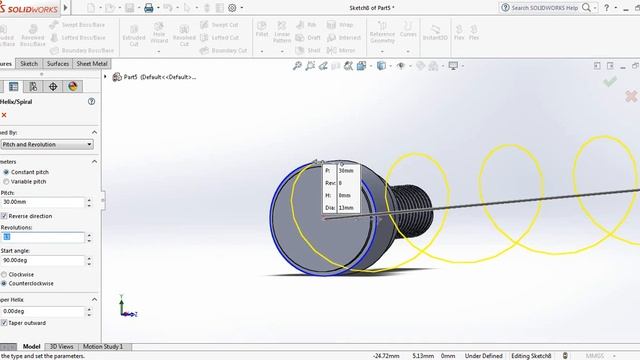The width and height of the screenshot is (640, 360).
Task: Click the Display Style cube icon
Action: click(381, 66)
